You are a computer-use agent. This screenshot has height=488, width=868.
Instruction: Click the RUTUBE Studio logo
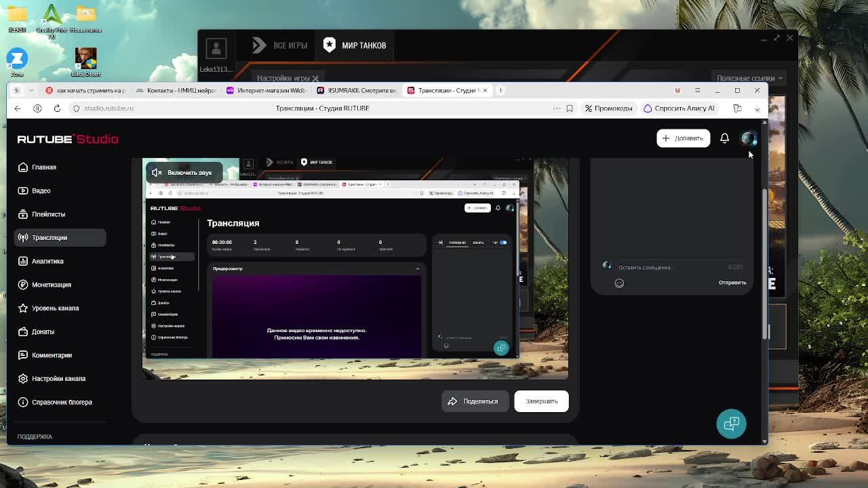(x=68, y=139)
